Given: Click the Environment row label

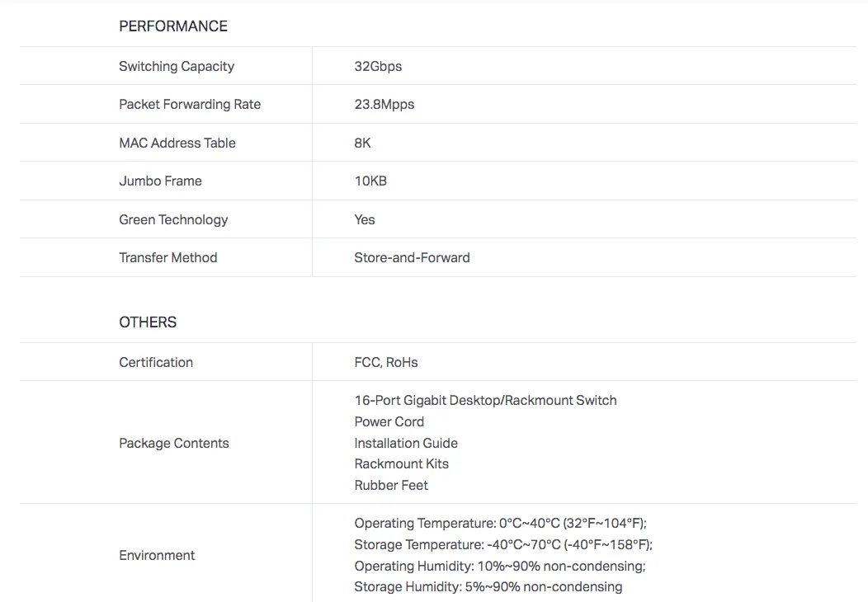Looking at the screenshot, I should 157,556.
